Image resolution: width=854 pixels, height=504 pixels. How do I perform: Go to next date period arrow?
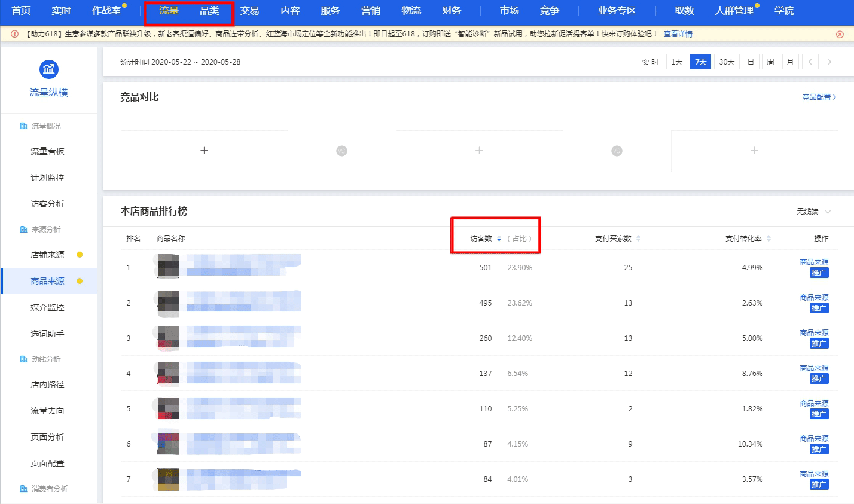point(829,62)
